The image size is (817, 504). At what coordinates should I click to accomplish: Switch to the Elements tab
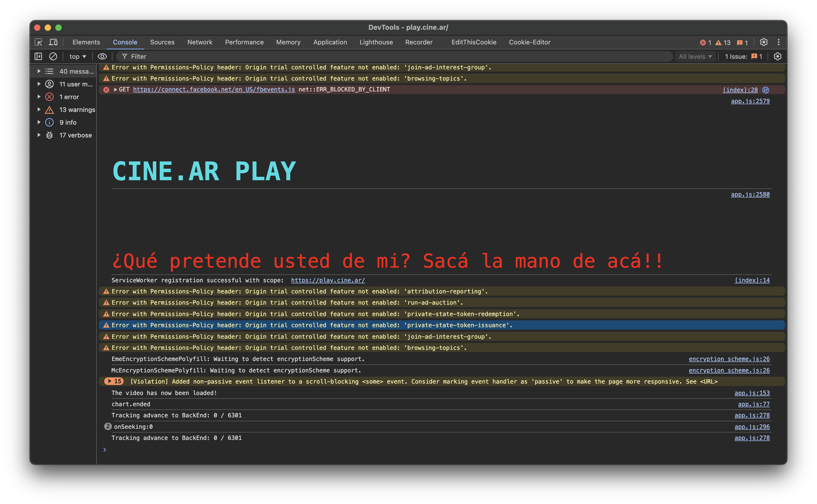86,42
